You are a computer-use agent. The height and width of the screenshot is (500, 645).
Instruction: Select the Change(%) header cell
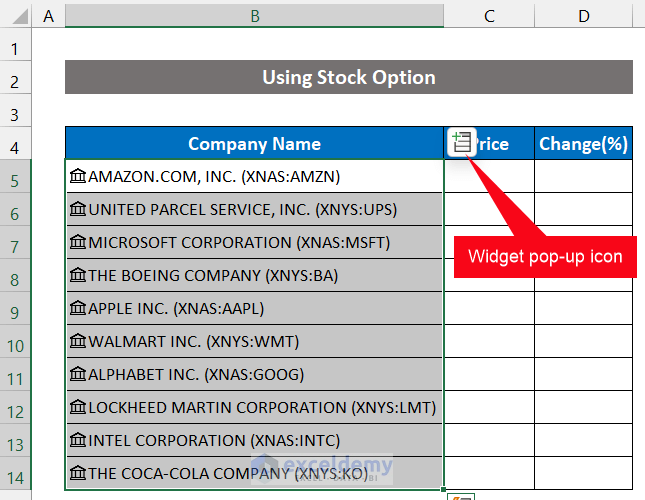click(x=583, y=144)
